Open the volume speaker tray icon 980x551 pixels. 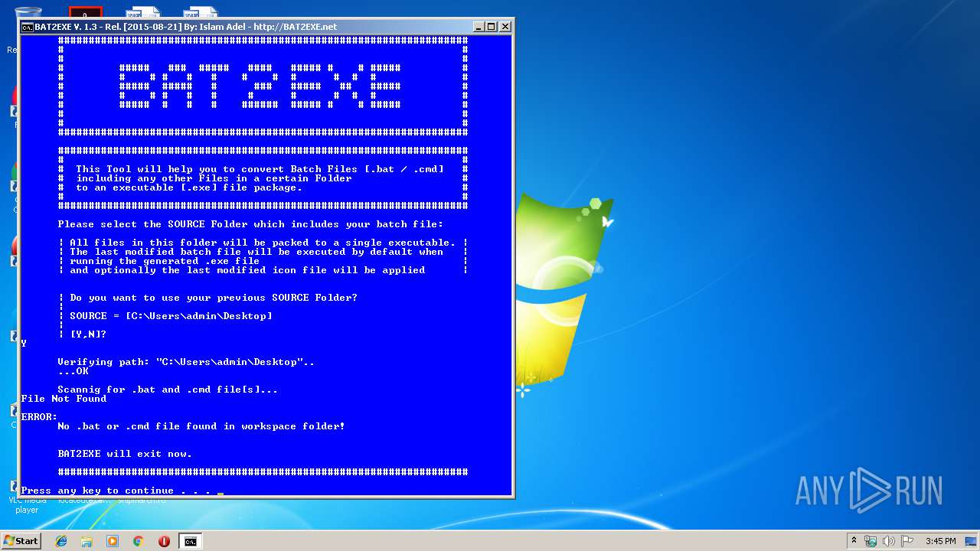[889, 541]
